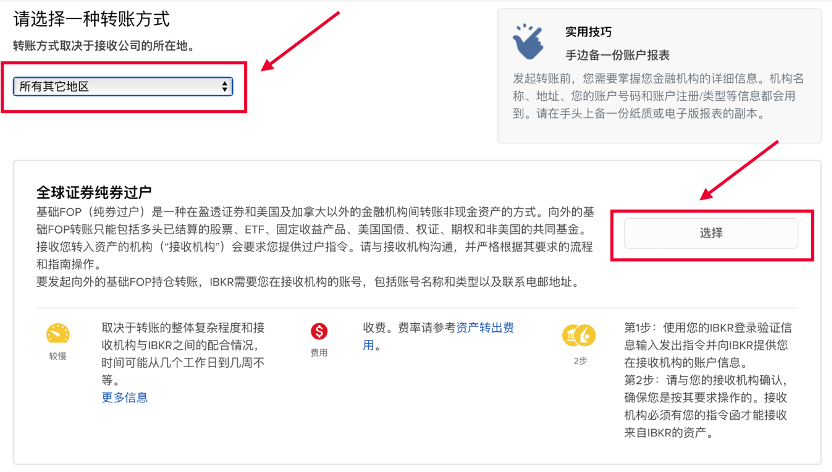Click the 手边备一份账户报表 subtitle
The image size is (832, 472).
click(x=618, y=55)
